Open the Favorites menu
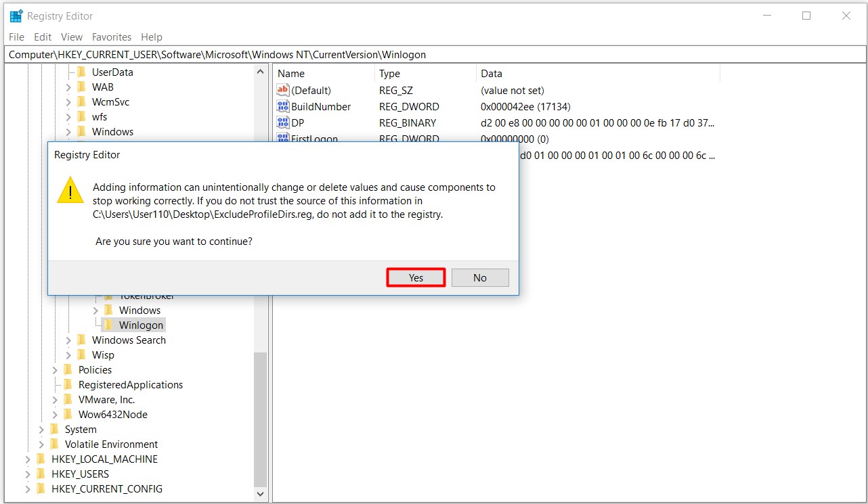This screenshot has height=504, width=868. click(x=112, y=37)
